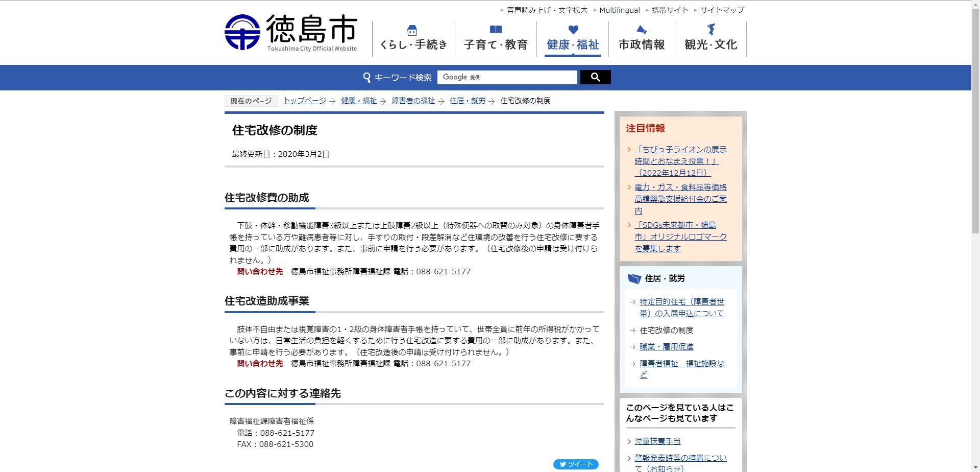Click the 注目情報 heading
This screenshot has height=472, width=980.
click(646, 128)
